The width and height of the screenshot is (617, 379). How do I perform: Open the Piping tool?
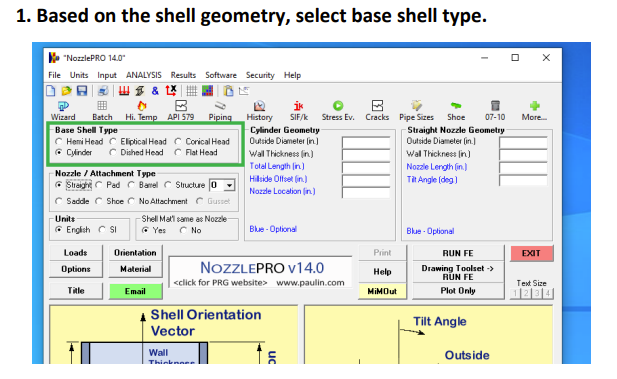220,111
